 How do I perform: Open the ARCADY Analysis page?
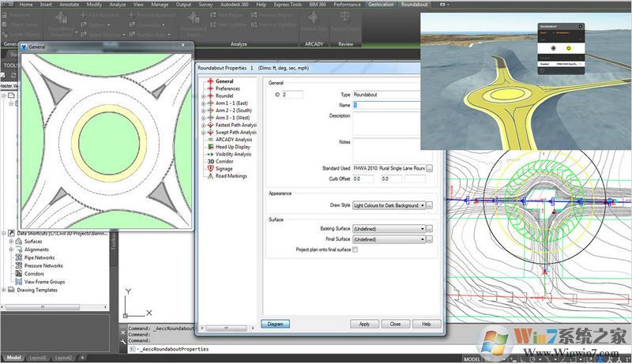[234, 139]
